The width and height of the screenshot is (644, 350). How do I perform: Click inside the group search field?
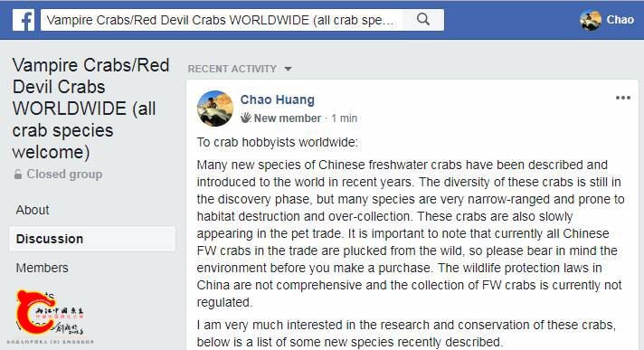point(222,20)
